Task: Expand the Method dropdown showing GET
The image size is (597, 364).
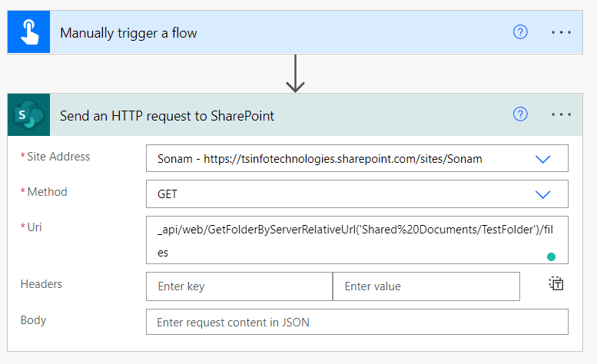Action: [x=542, y=194]
